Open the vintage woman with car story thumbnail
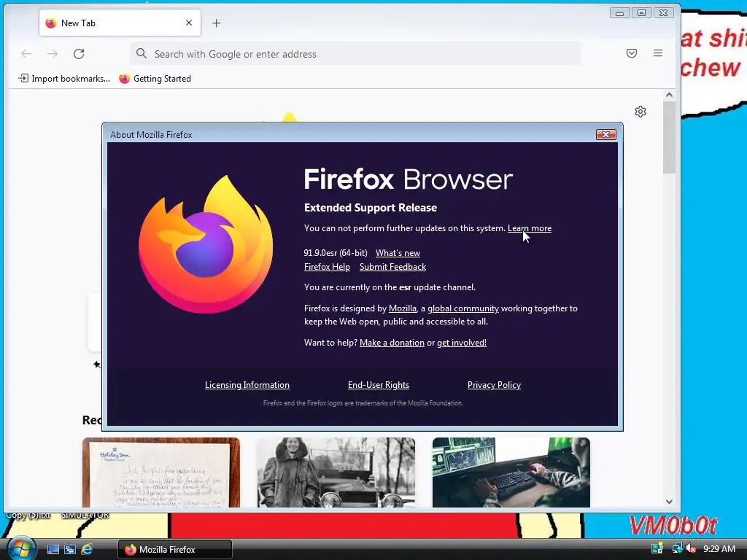Screen dimensions: 747x560 [x=336, y=472]
